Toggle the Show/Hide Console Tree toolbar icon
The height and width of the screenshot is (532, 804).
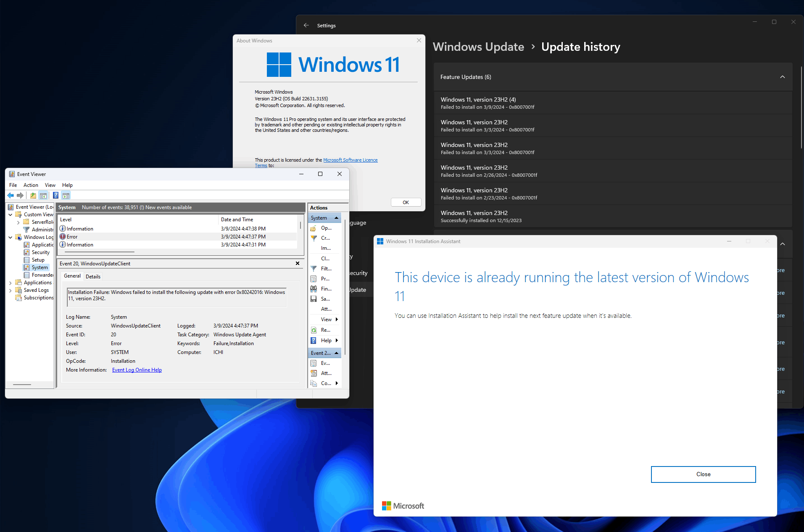click(x=43, y=195)
